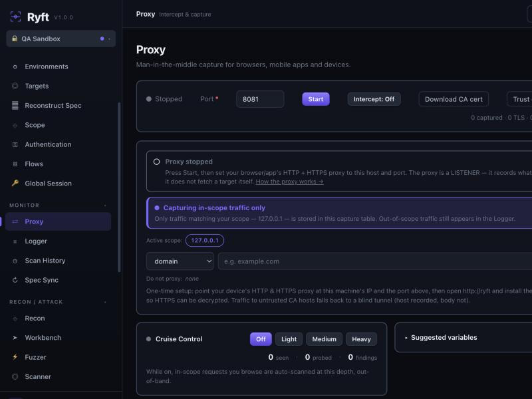Open the Logger page
Screen dimensions: 532x399
tap(58, 241)
